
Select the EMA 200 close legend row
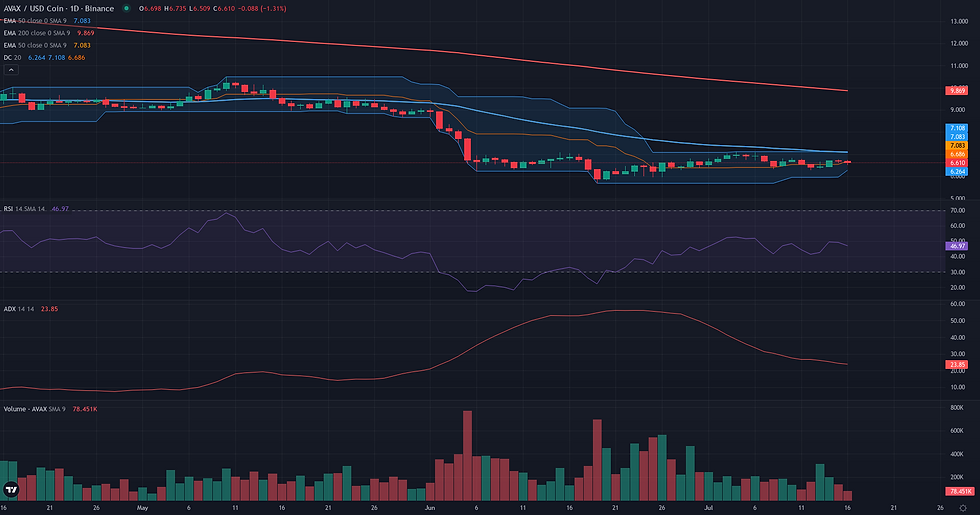coord(49,33)
